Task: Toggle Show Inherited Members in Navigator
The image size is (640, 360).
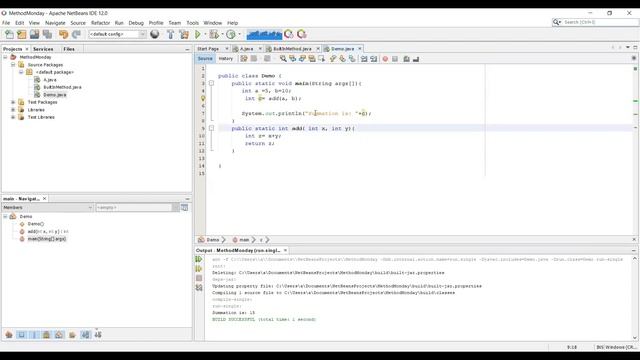Action: coord(9,335)
